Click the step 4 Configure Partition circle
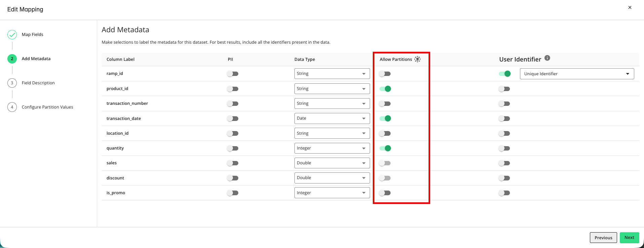The width and height of the screenshot is (644, 248). tap(12, 107)
